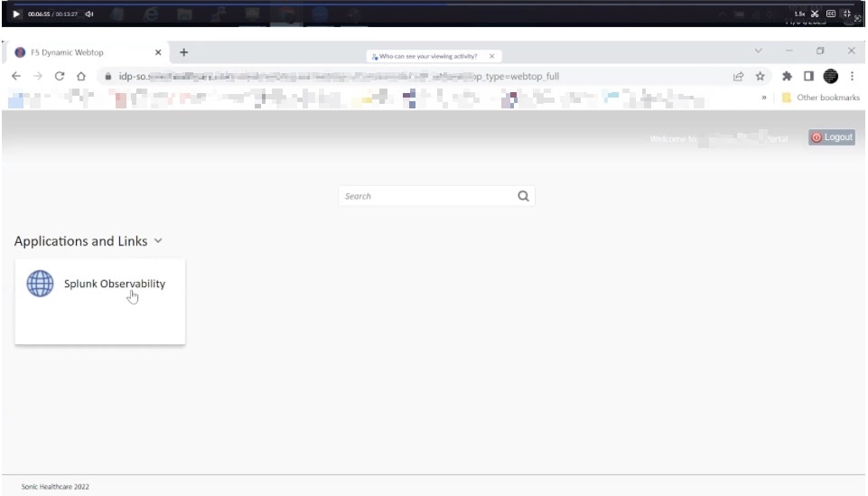This screenshot has width=868, height=496.
Task: Click the video volume speaker icon
Action: coord(89,14)
